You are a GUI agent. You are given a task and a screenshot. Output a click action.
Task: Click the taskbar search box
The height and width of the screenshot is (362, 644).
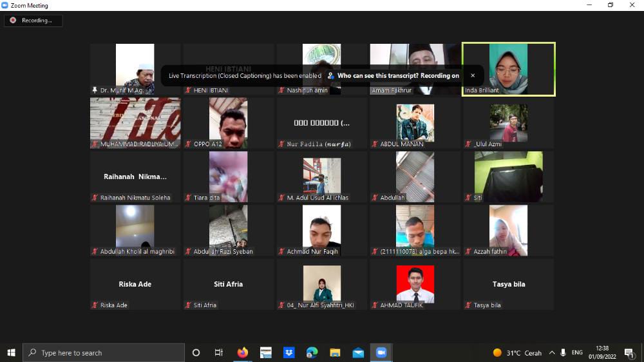click(104, 353)
